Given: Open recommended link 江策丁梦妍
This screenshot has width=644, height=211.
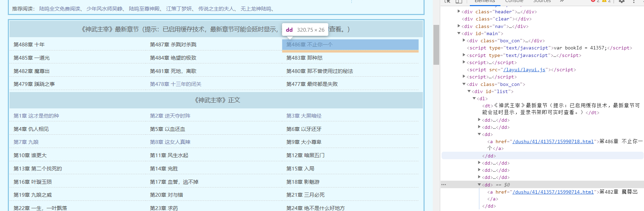Looking at the screenshot, I should click(x=179, y=9).
